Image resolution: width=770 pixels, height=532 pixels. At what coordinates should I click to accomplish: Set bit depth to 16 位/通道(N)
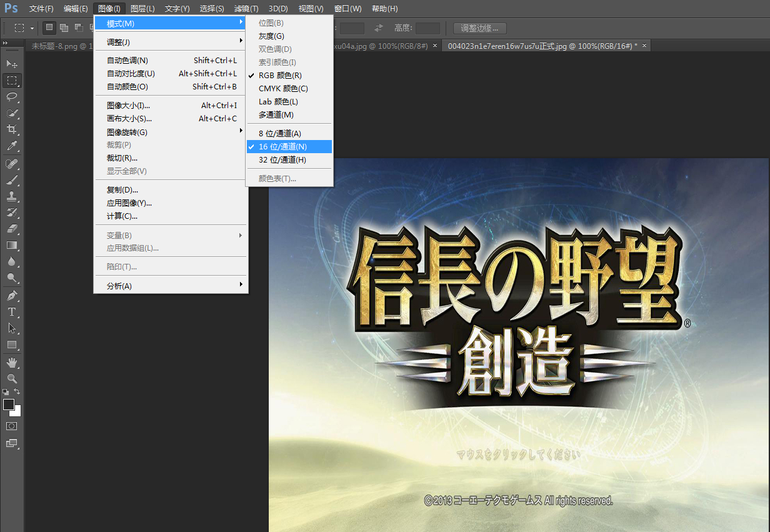289,146
